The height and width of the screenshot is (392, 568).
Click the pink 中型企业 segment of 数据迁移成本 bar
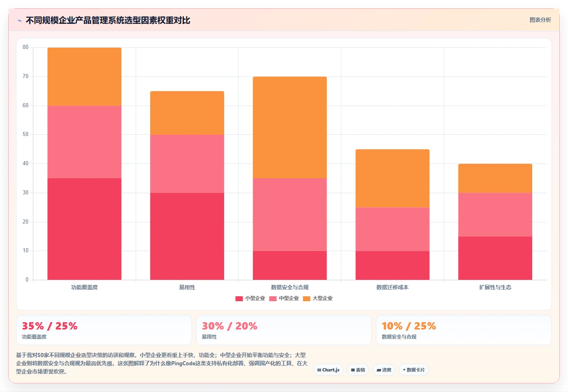tap(392, 229)
